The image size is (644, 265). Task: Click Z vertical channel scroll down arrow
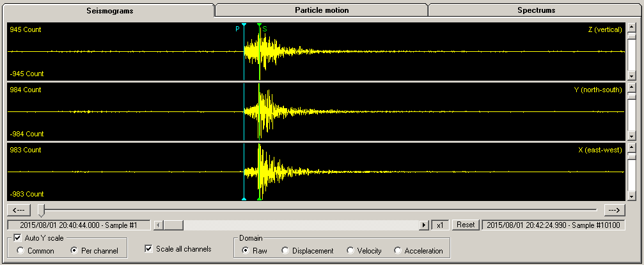point(632,76)
